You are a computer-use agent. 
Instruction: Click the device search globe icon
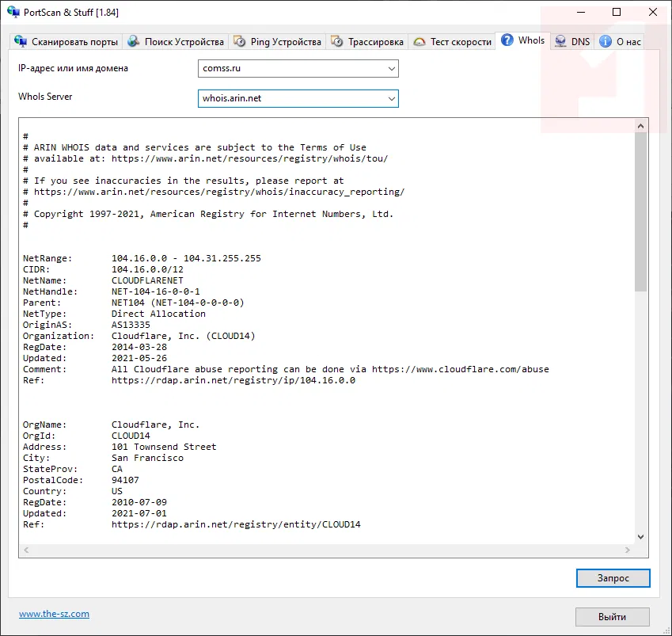click(x=134, y=41)
